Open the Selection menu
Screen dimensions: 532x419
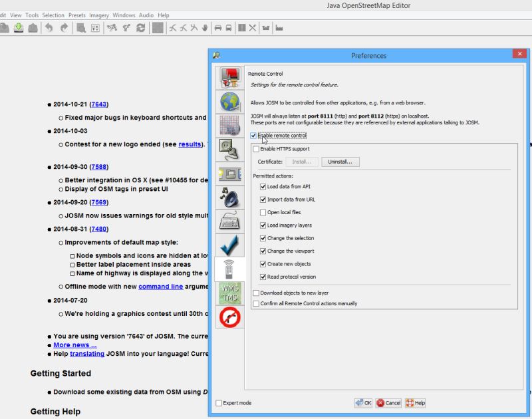(x=53, y=15)
